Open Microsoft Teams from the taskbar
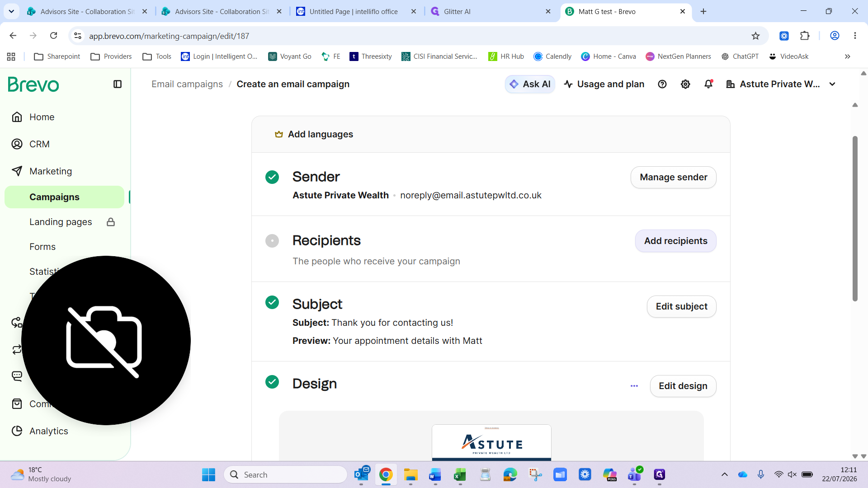This screenshot has height=488, width=868. 634,474
